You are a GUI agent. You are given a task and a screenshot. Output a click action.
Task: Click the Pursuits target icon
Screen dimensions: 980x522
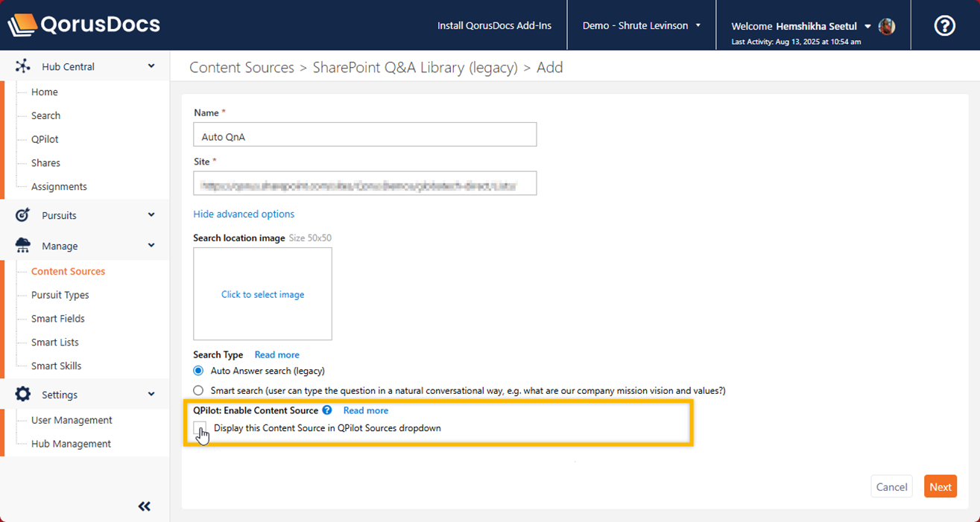click(x=23, y=215)
